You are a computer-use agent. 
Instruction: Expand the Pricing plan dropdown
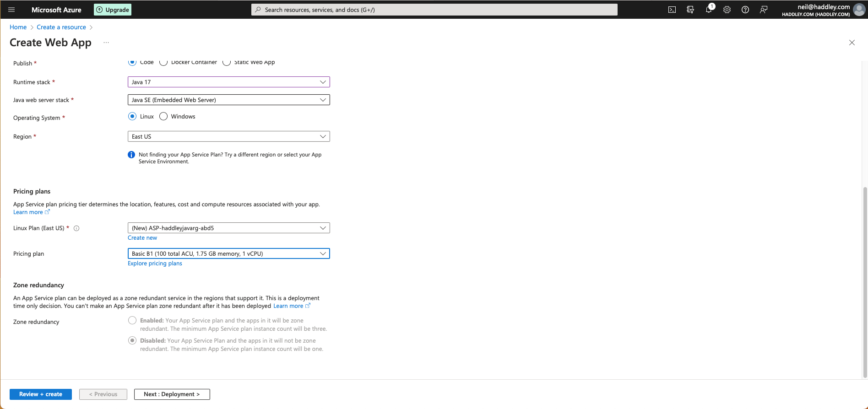coord(229,253)
